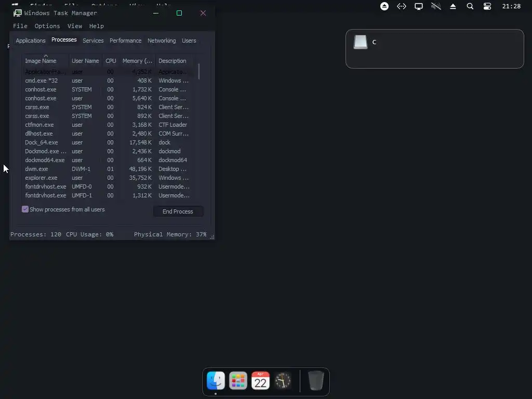Click the muted speaker icon in top bar

(x=436, y=6)
